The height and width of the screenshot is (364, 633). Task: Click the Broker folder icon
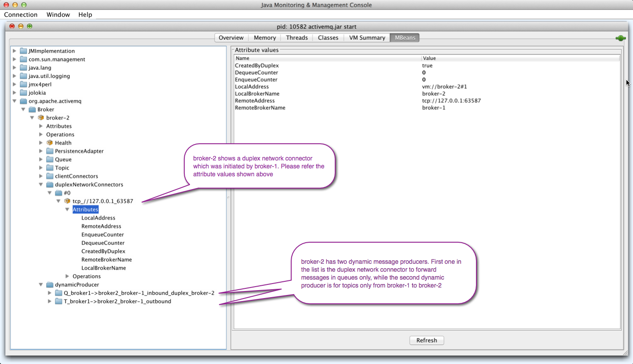(x=32, y=109)
